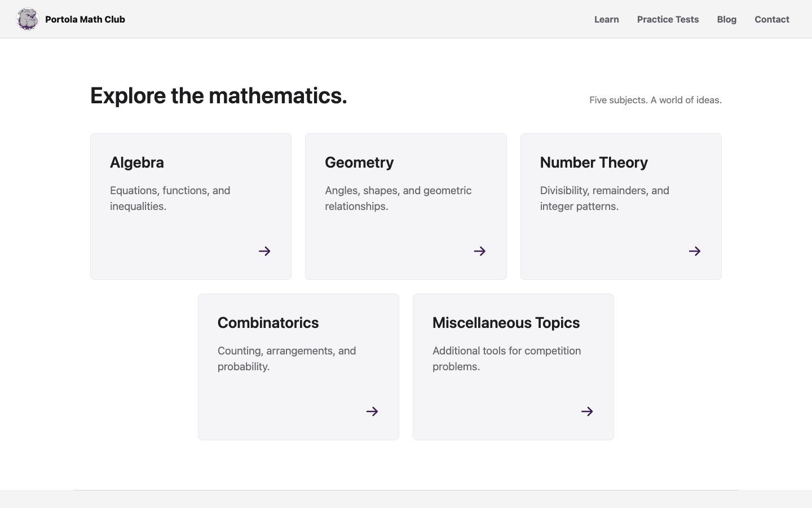Click the 'Explore the mathematics.' heading
Viewport: 812px width, 508px height.
(219, 95)
